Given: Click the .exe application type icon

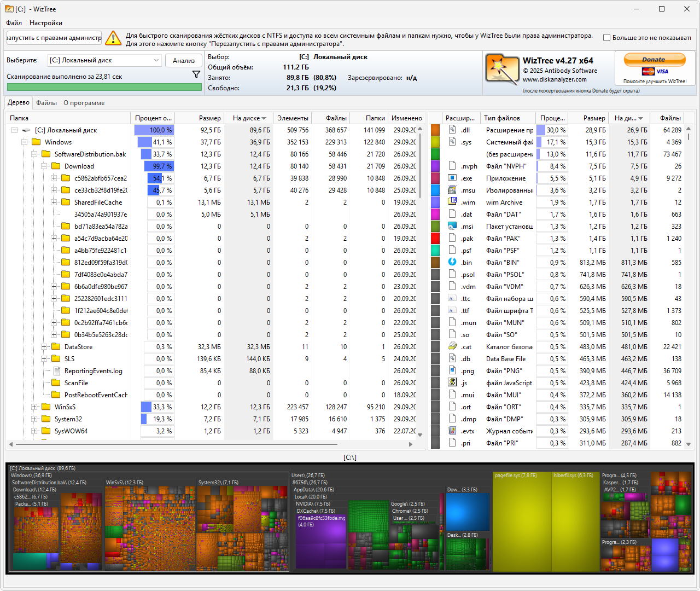Looking at the screenshot, I should 452,178.
